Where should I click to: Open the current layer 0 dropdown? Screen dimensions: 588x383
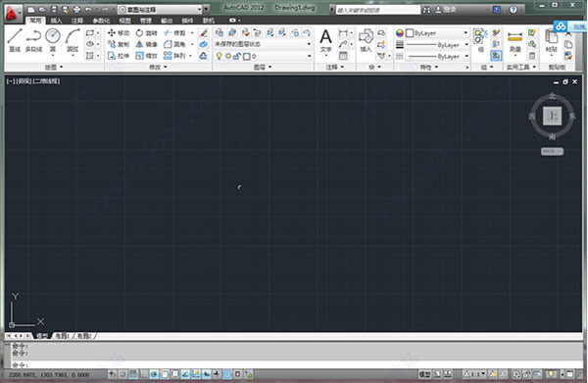pyautogui.click(x=263, y=56)
